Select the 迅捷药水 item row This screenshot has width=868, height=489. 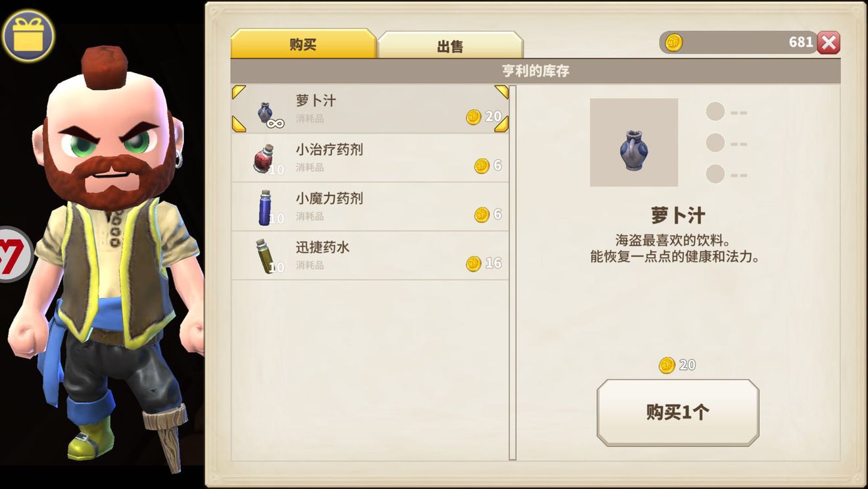pyautogui.click(x=370, y=255)
